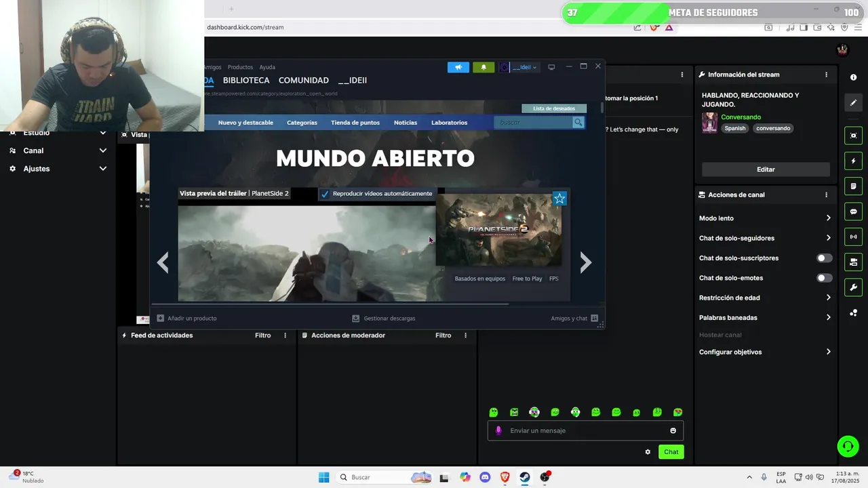Expand Palabras baneadas settings
The height and width of the screenshot is (488, 868).
point(765,317)
